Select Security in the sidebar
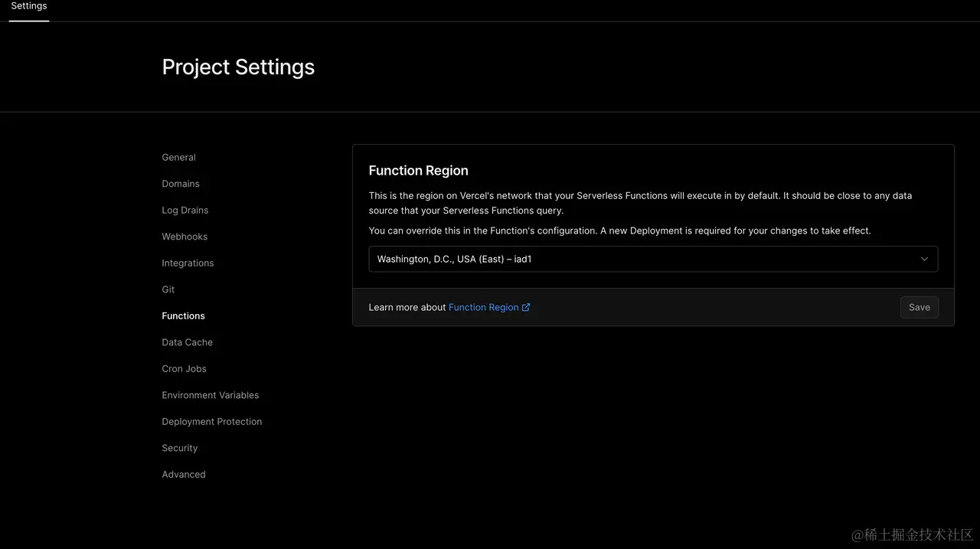Viewport: 980px width, 549px height. [179, 448]
